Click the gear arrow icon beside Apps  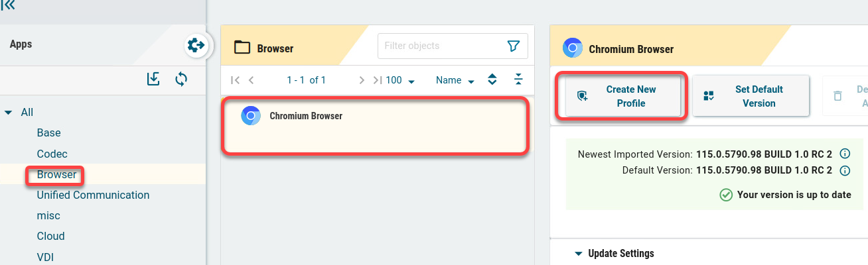coord(196,45)
